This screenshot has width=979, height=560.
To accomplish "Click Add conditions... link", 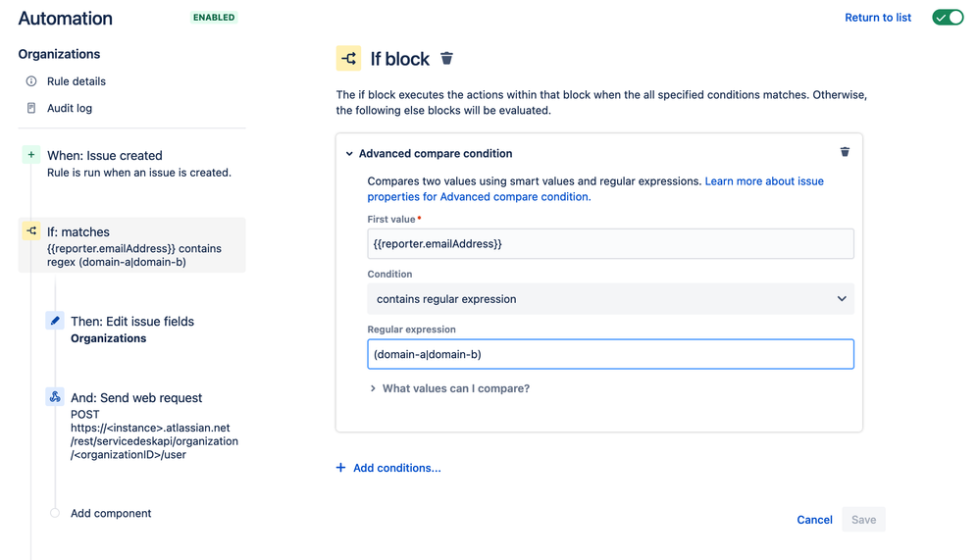I will [388, 468].
